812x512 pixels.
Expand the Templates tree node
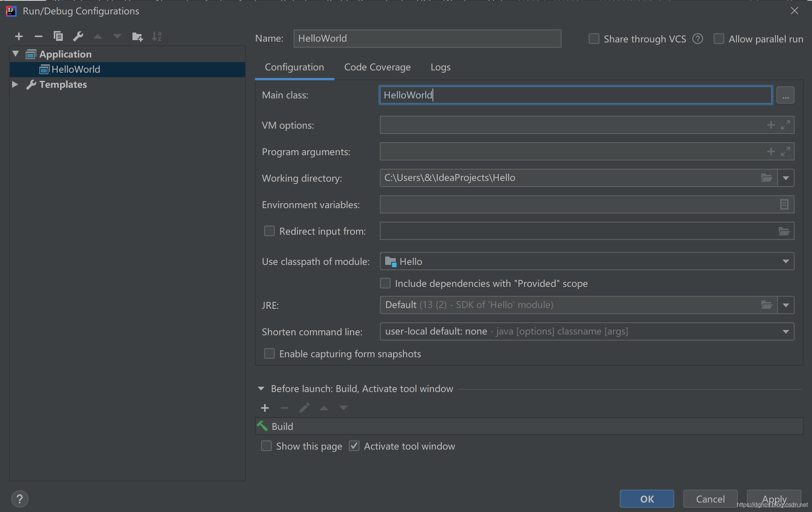tap(15, 84)
